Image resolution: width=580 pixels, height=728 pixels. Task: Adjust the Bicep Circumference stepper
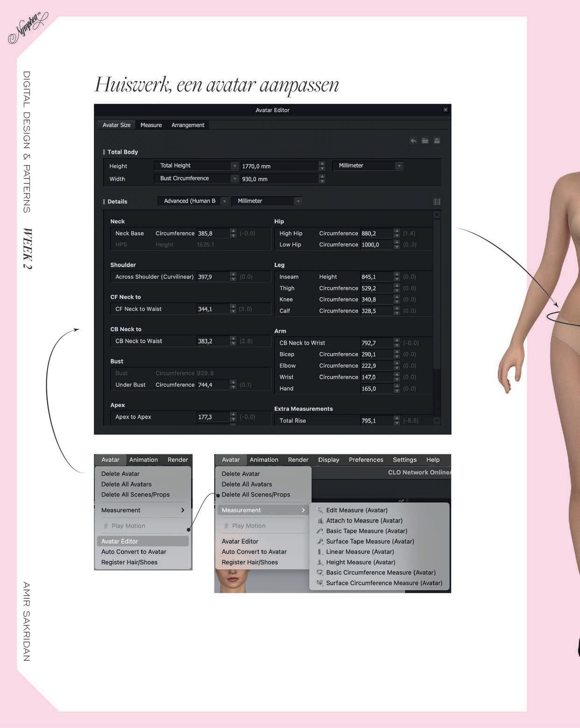397,354
